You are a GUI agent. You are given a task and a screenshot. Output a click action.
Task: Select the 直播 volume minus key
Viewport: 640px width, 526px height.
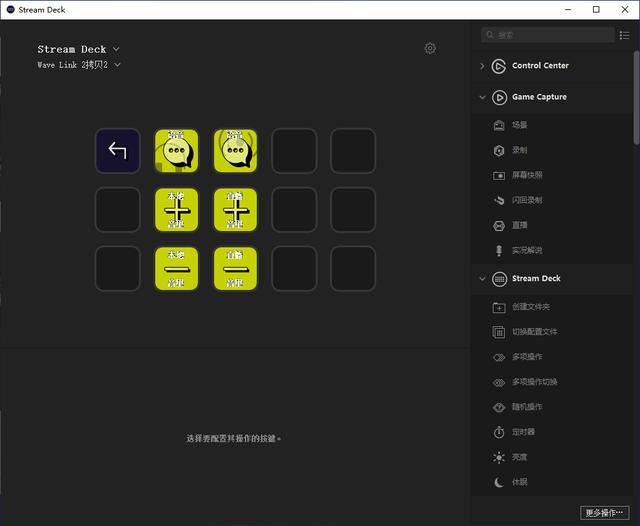pos(236,269)
